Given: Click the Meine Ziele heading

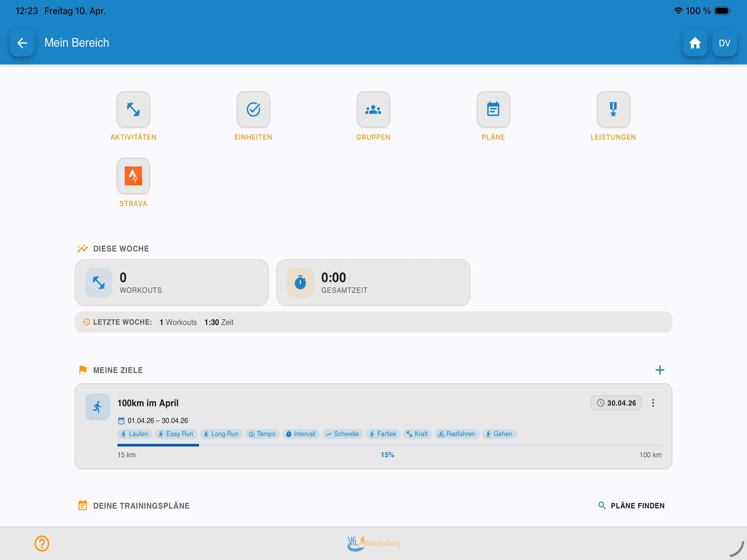Looking at the screenshot, I should tap(118, 370).
